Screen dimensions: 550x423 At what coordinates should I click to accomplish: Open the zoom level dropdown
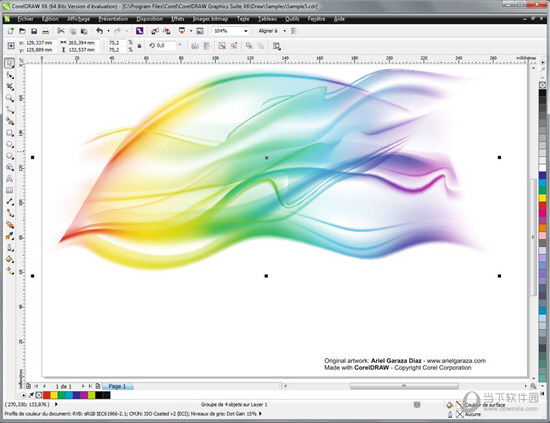(246, 31)
